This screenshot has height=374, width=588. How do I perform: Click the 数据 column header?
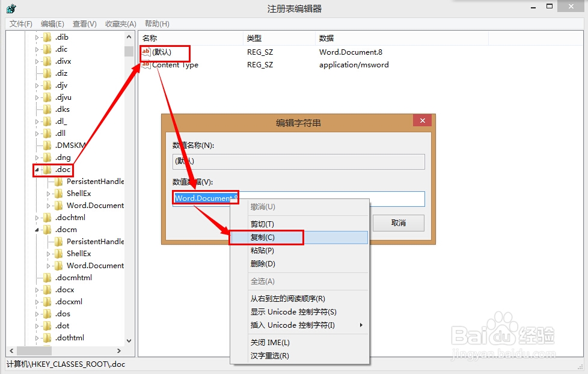(x=402, y=38)
